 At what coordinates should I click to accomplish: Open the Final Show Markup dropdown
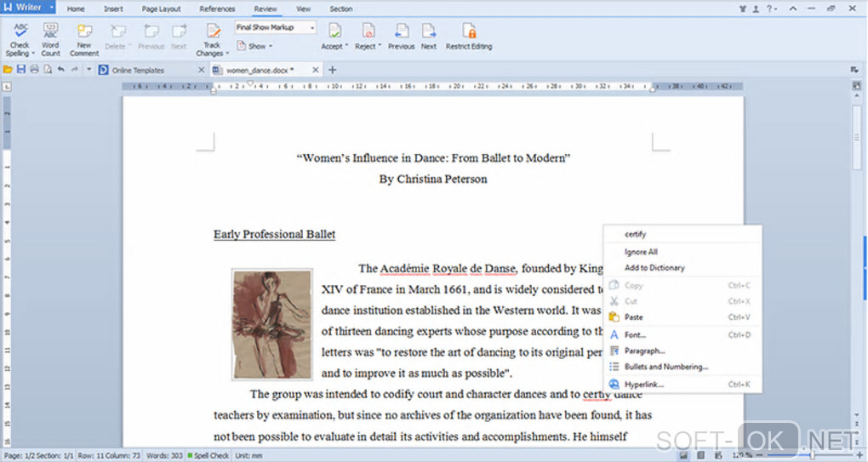click(276, 28)
